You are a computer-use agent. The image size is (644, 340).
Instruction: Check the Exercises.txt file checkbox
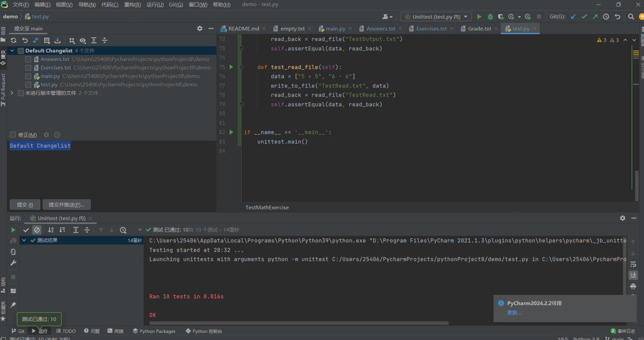28,67
